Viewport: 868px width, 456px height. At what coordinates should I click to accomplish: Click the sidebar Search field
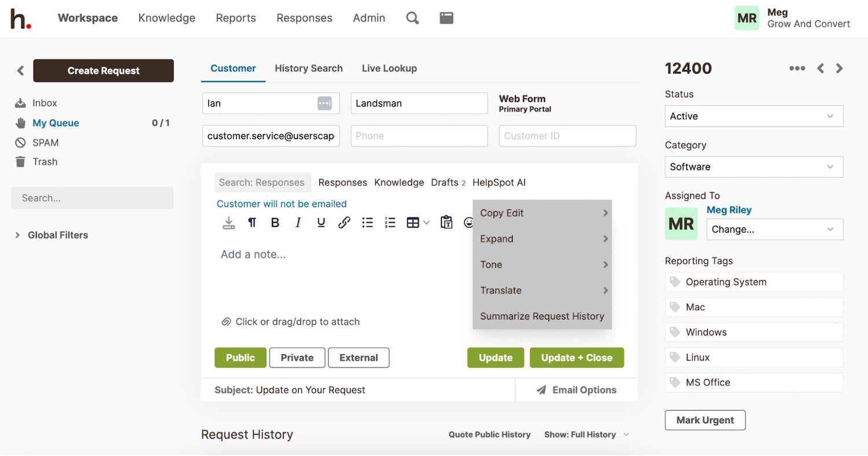point(92,198)
